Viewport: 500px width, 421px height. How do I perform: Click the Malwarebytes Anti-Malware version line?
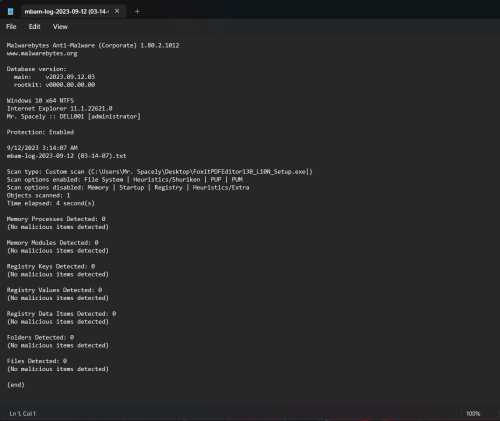[93, 45]
